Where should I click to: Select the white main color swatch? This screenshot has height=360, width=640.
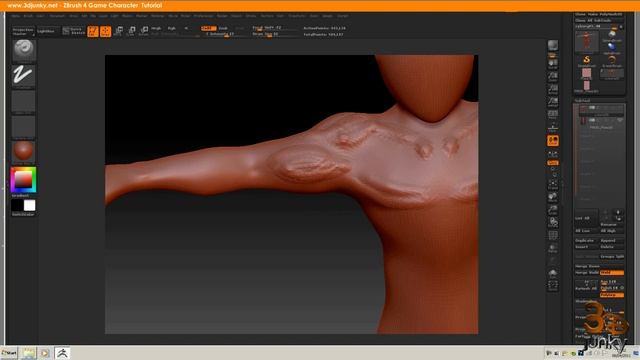click(x=30, y=205)
